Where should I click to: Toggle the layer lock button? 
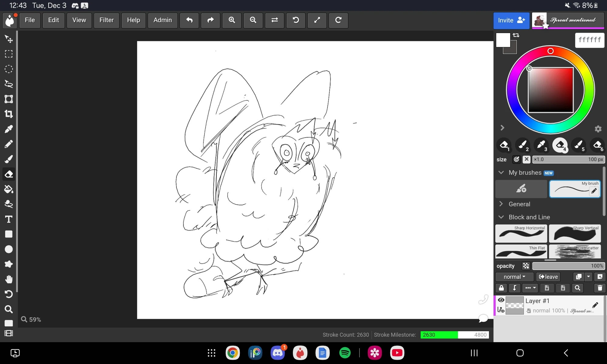pyautogui.click(x=501, y=288)
